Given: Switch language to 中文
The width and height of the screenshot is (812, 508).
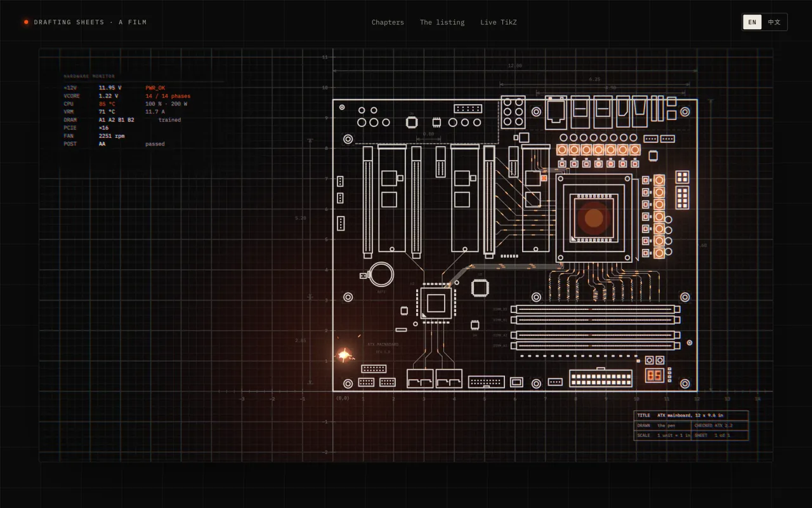Looking at the screenshot, I should pyautogui.click(x=775, y=22).
